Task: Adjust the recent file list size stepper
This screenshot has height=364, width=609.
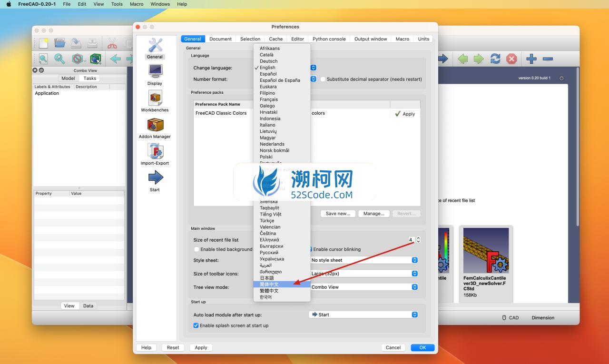Action: 418,240
